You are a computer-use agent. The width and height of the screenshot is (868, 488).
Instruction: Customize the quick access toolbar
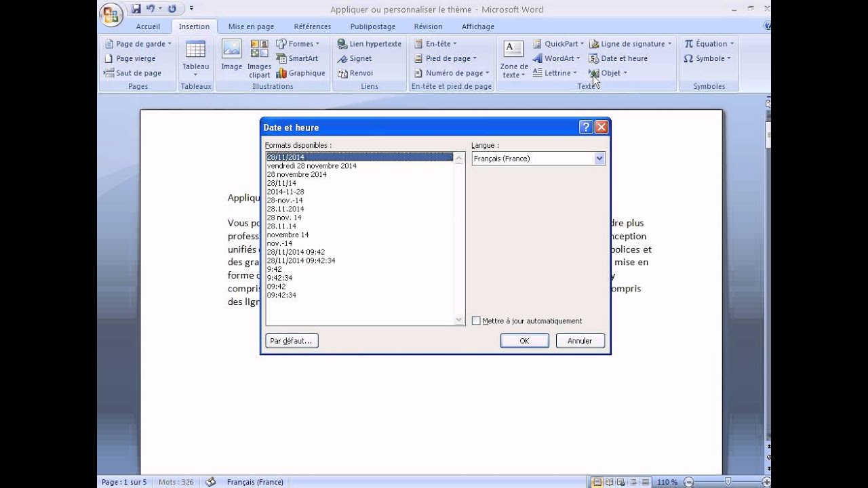coord(191,9)
